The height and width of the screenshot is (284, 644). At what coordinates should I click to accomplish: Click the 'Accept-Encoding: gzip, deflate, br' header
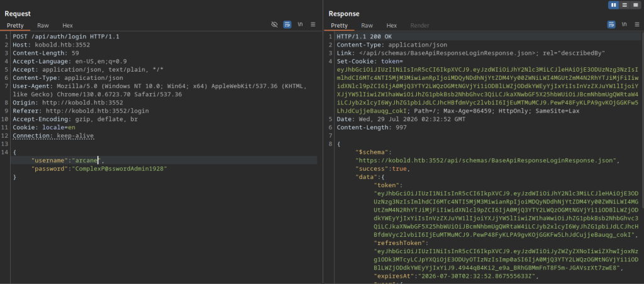pyautogui.click(x=75, y=119)
